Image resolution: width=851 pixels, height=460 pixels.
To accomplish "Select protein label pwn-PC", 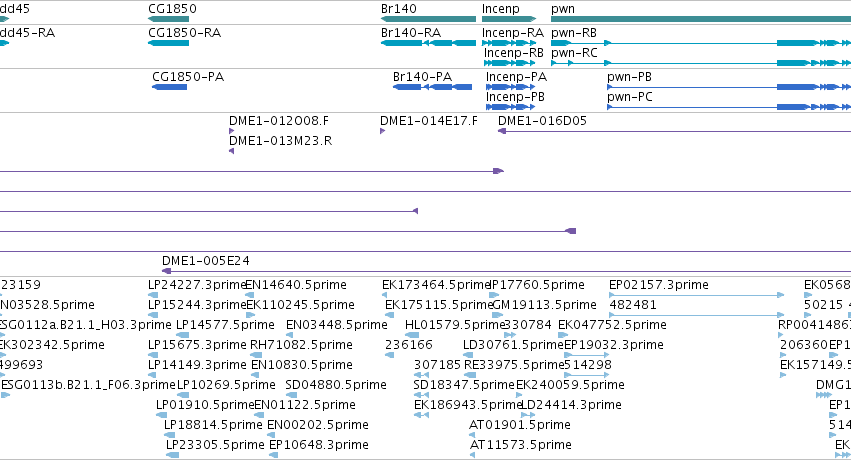I will (630, 97).
